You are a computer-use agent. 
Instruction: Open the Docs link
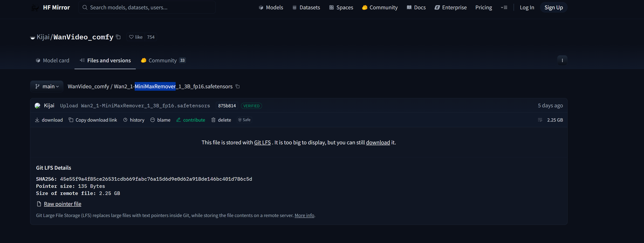point(416,8)
